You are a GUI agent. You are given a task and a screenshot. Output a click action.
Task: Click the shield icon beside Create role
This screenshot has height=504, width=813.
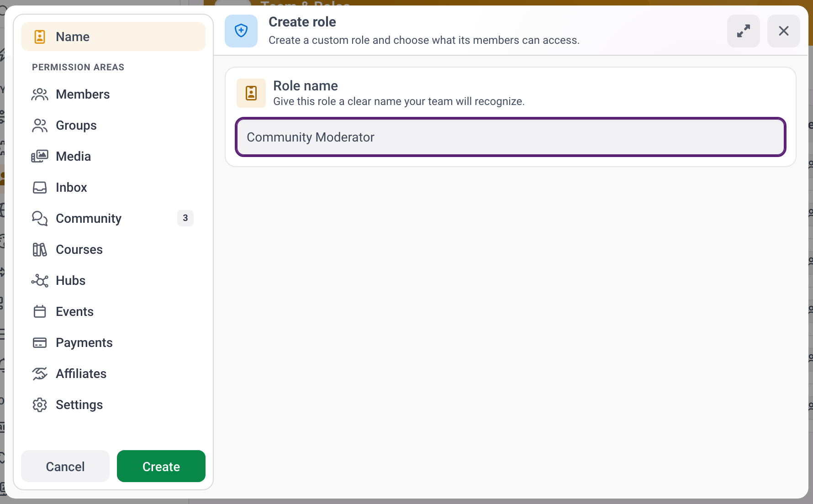[241, 31]
